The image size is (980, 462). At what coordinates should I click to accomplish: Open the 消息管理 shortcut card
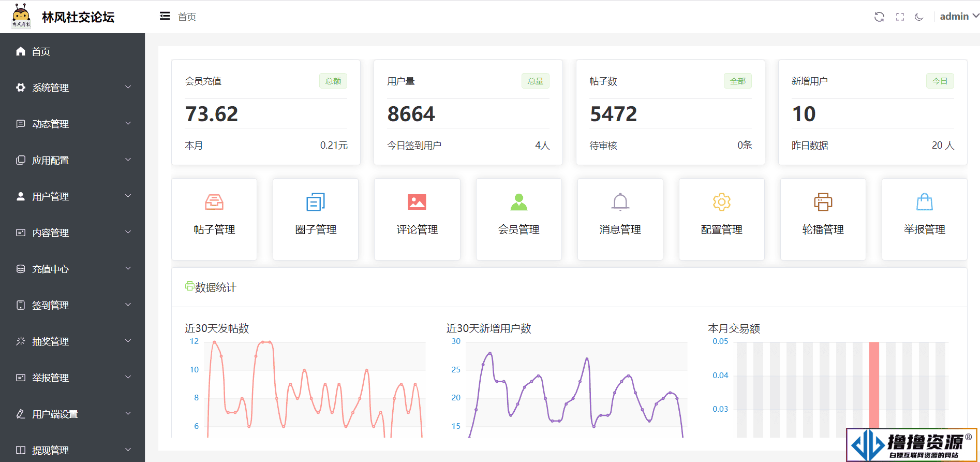[620, 219]
